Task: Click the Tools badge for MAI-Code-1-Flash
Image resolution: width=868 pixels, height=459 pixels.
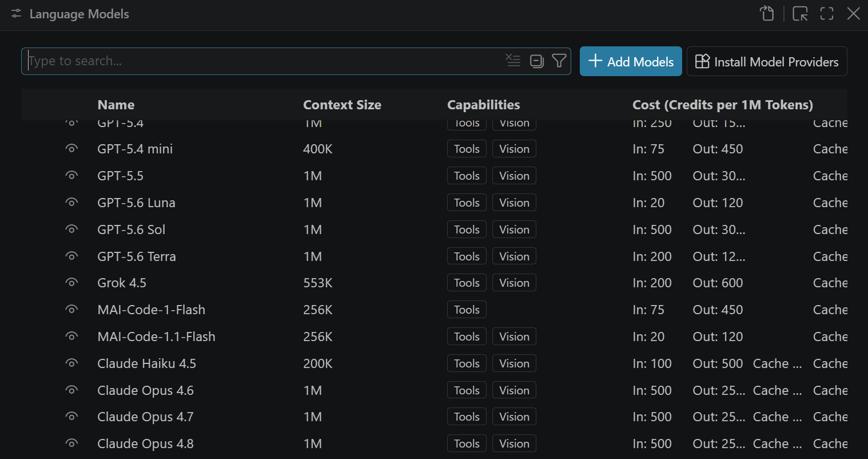Action: (x=467, y=310)
